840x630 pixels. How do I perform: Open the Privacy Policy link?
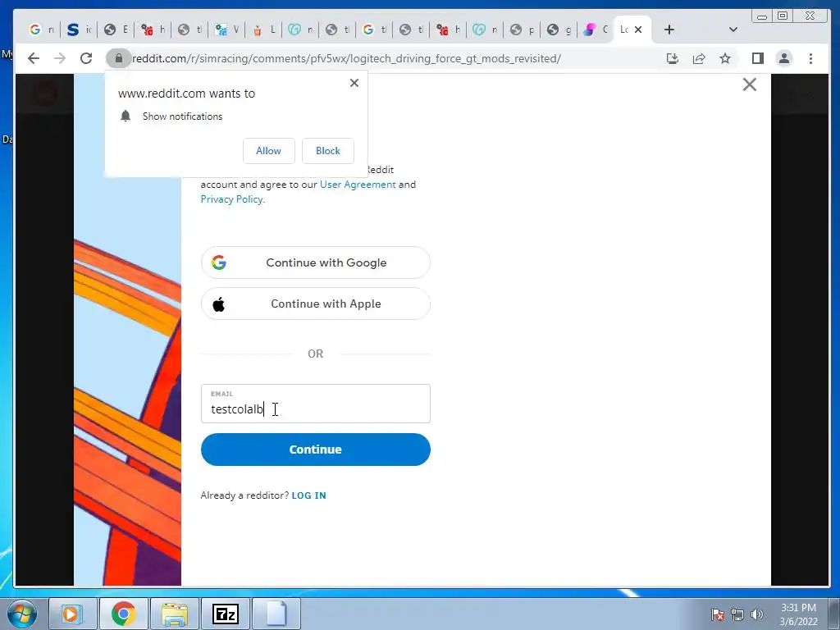coord(232,199)
